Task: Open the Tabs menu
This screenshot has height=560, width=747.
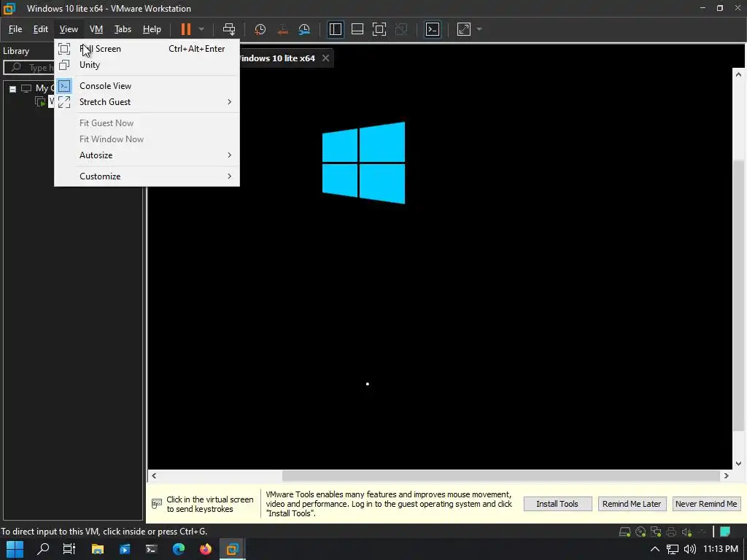Action: tap(123, 29)
